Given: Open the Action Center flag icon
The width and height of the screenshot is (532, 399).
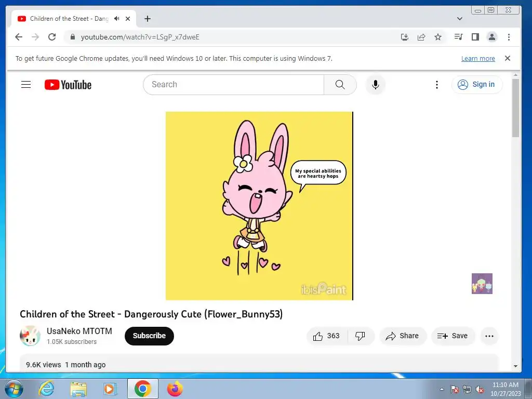Looking at the screenshot, I should point(454,389).
